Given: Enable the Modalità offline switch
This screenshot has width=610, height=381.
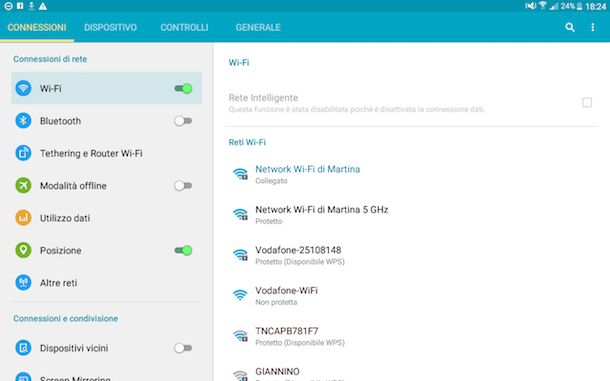Looking at the screenshot, I should pyautogui.click(x=183, y=186).
